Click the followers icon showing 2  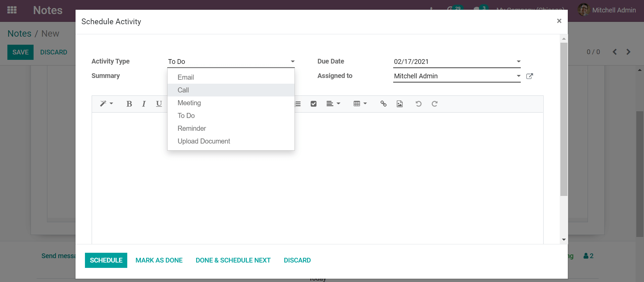click(589, 256)
